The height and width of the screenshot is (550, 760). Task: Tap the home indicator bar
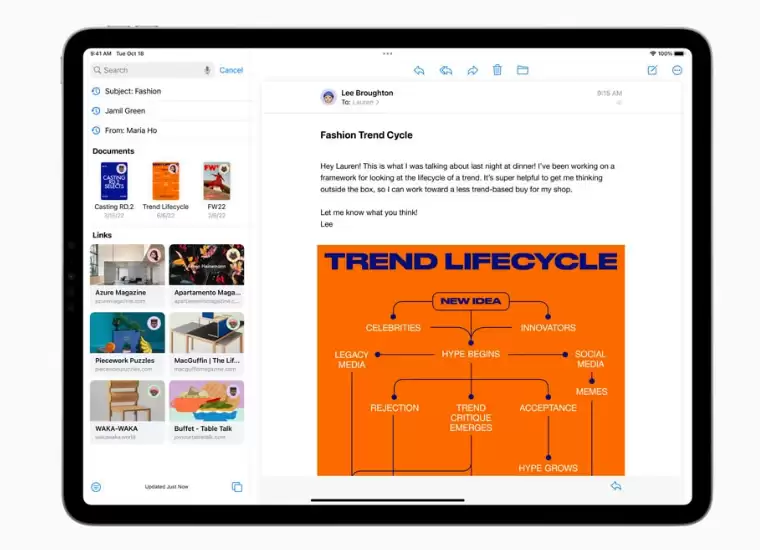pyautogui.click(x=388, y=500)
